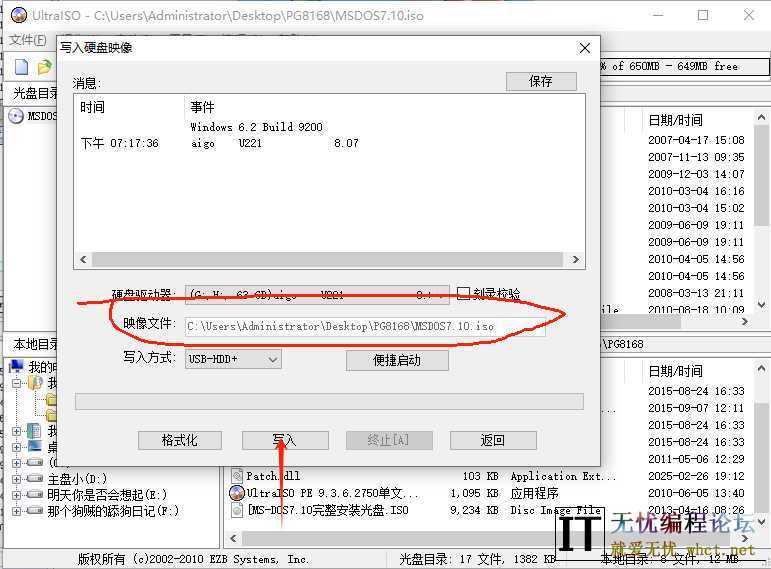
Task: Select the Patch.dll file icon
Action: point(237,476)
